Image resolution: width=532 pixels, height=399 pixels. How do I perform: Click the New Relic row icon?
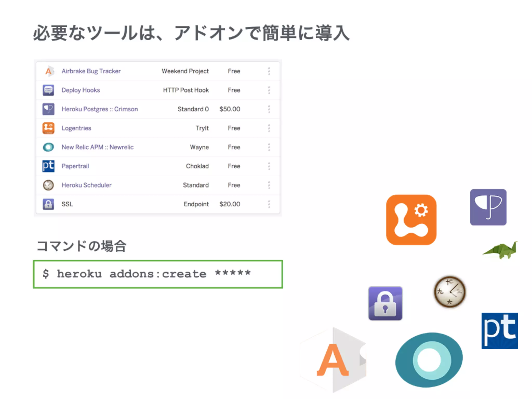(48, 147)
